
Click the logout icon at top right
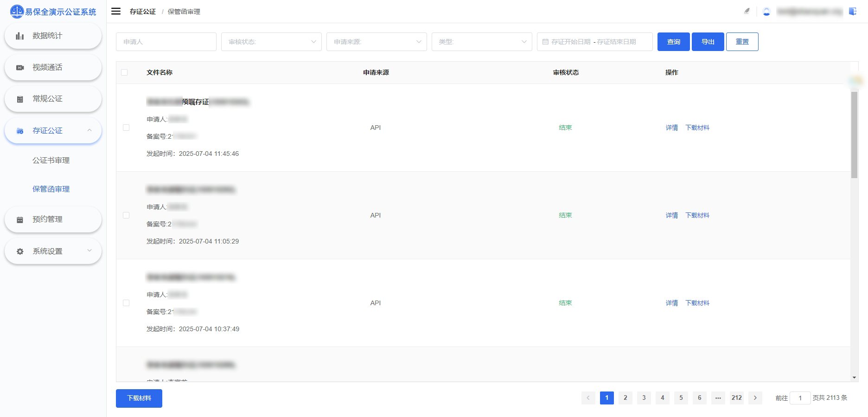coord(853,11)
